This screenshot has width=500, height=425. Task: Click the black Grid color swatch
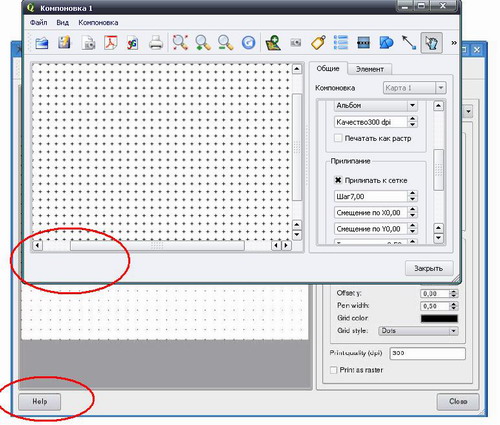[x=439, y=318]
